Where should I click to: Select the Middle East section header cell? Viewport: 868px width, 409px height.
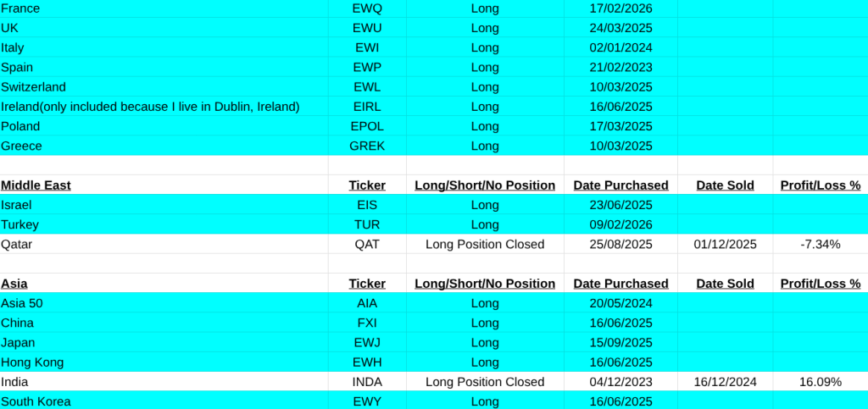(36, 185)
